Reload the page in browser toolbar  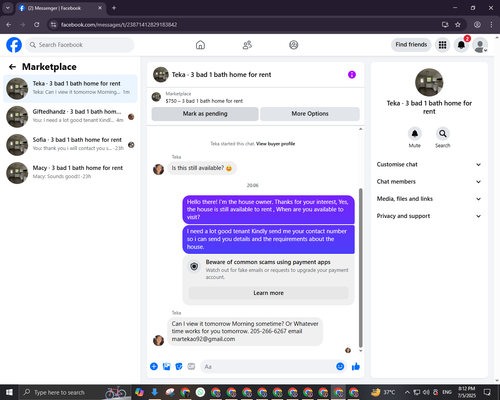pos(37,25)
